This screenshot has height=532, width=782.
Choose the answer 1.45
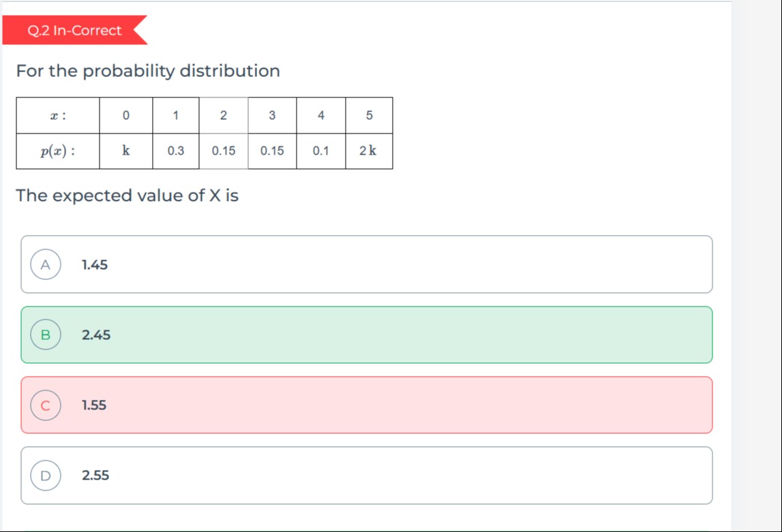click(x=367, y=264)
